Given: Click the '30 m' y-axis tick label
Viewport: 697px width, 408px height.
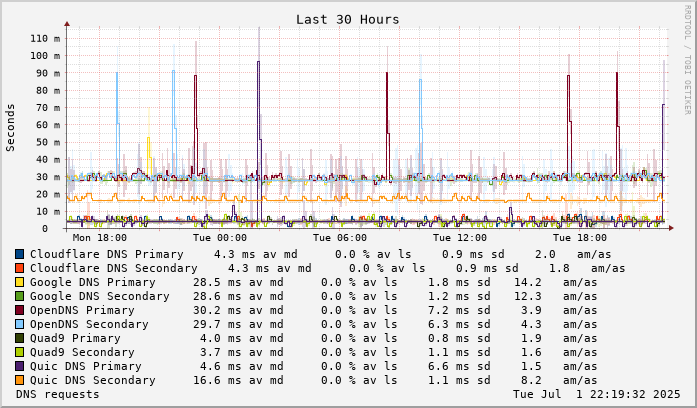Looking at the screenshot, I should coord(48,177).
